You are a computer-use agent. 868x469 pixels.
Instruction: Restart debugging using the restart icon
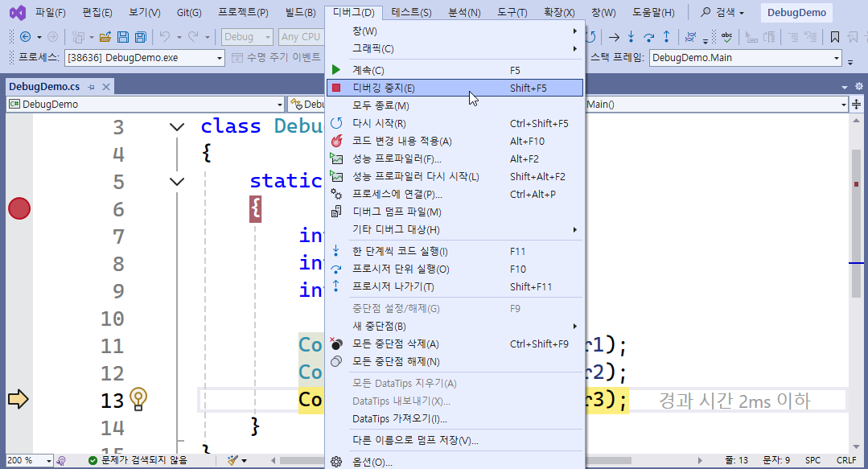[590, 36]
